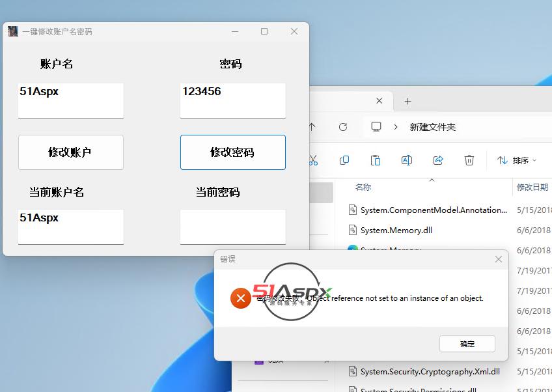
Task: Add a new Explorer tab with plus icon
Action: click(x=407, y=102)
